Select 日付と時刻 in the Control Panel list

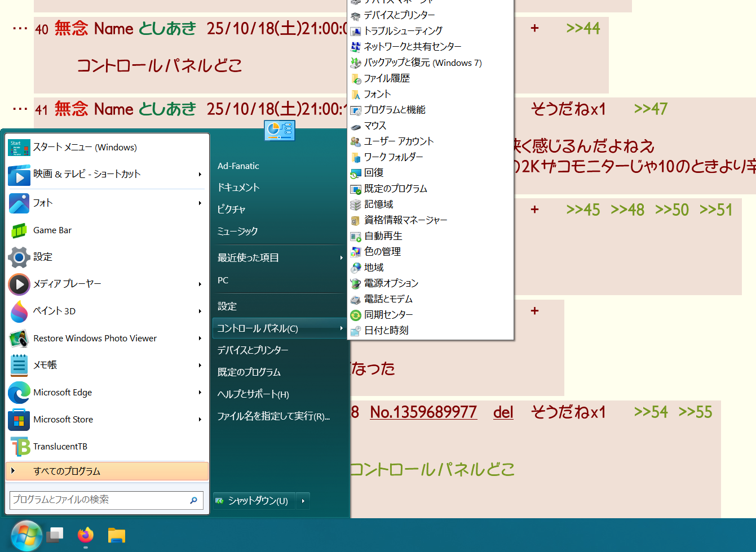click(x=386, y=331)
